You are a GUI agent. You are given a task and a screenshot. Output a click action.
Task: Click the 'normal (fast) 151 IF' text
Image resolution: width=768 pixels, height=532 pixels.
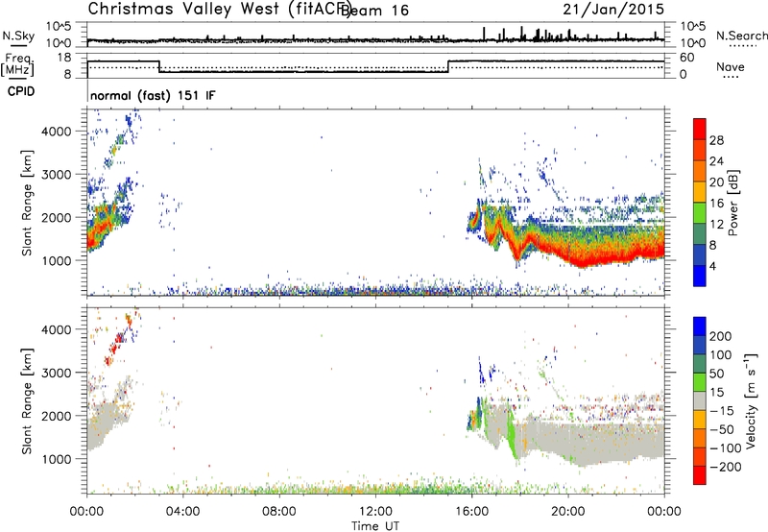(153, 95)
